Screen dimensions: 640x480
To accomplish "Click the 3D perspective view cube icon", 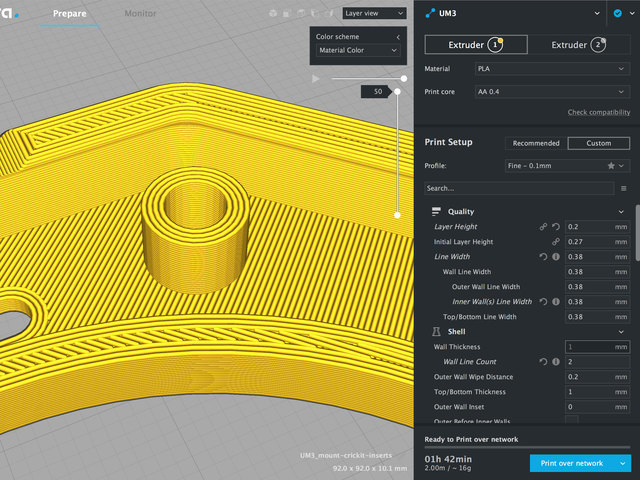I will tap(274, 14).
